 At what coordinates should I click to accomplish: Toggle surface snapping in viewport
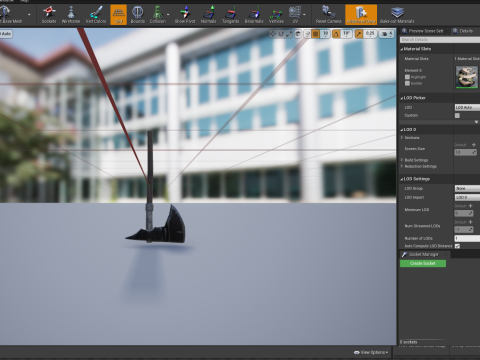(x=307, y=34)
